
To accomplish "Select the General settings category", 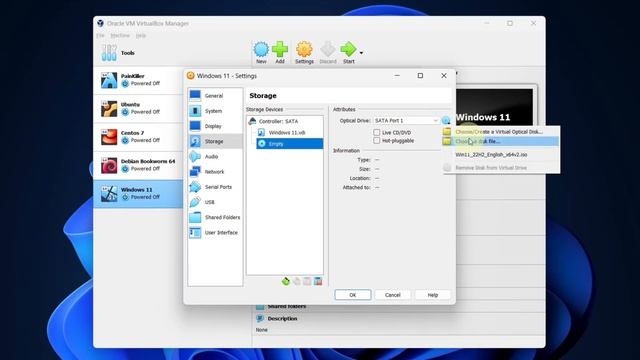I will click(215, 96).
